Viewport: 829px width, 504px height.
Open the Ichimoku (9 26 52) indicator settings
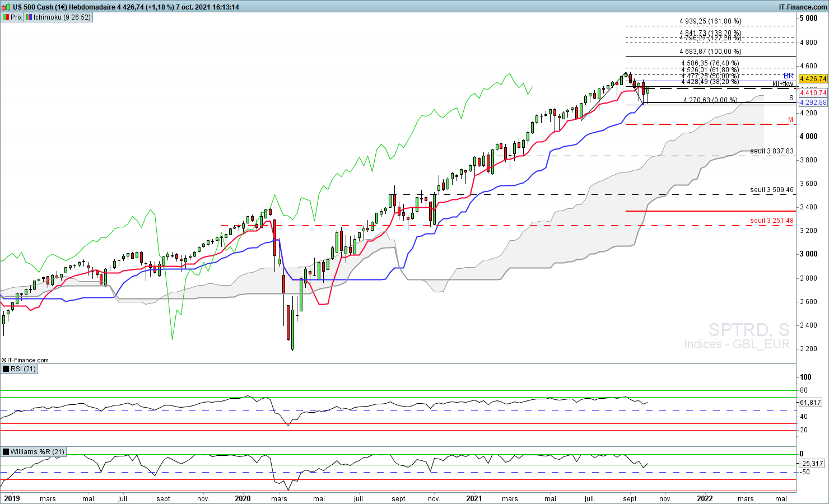pyautogui.click(x=62, y=17)
